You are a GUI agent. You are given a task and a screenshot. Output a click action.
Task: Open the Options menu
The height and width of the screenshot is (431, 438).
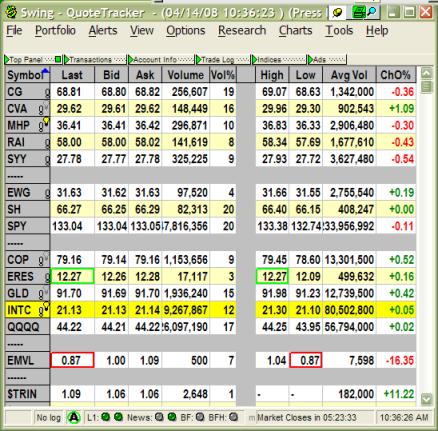[x=186, y=31]
